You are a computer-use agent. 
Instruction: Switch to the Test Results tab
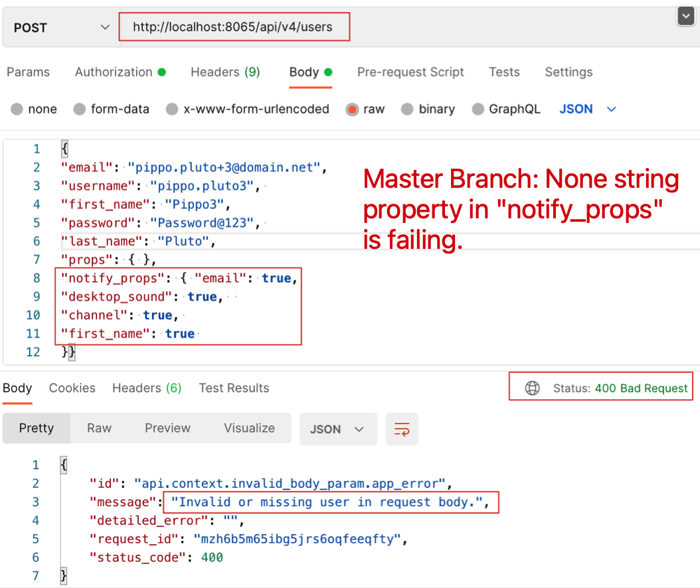click(234, 388)
